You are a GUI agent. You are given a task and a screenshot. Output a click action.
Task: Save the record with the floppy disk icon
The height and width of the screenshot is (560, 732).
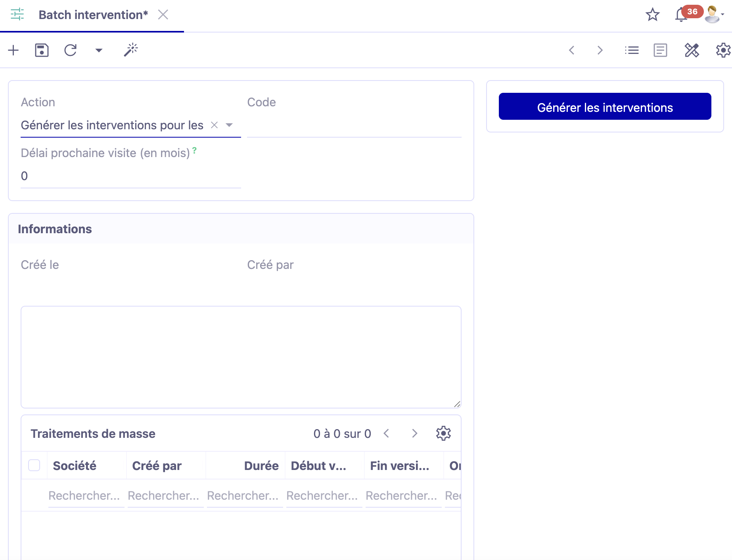[42, 50]
